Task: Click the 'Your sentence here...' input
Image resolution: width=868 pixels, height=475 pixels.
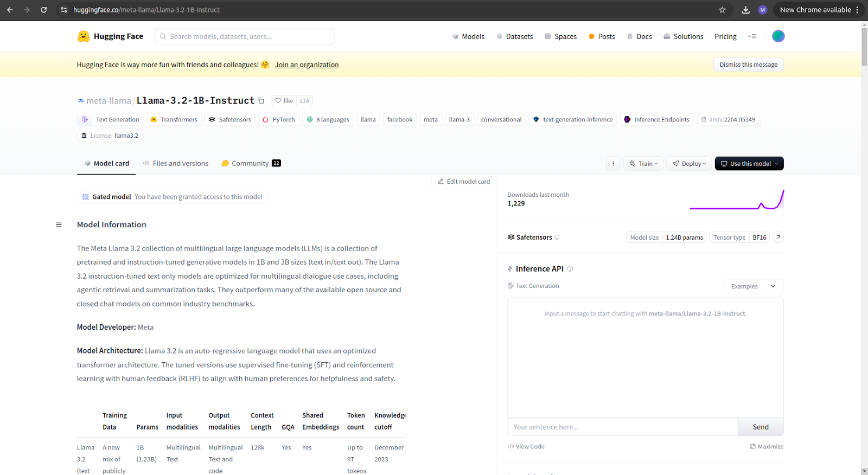Action: (x=623, y=427)
